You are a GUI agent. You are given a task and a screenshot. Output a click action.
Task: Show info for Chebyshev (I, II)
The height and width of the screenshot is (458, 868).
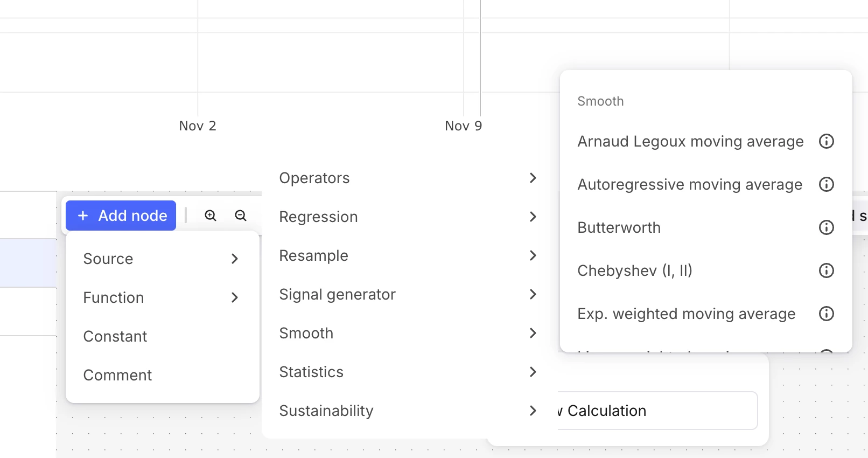[x=826, y=270]
